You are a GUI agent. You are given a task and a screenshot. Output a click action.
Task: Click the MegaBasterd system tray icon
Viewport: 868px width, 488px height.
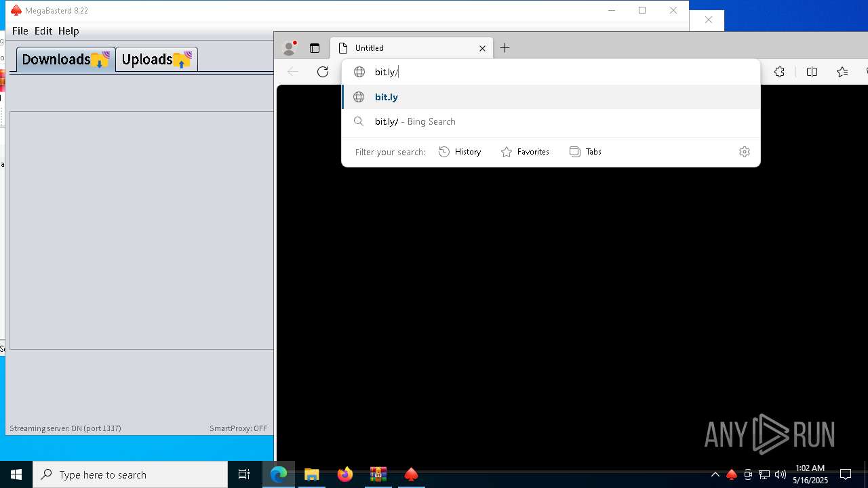tap(731, 474)
